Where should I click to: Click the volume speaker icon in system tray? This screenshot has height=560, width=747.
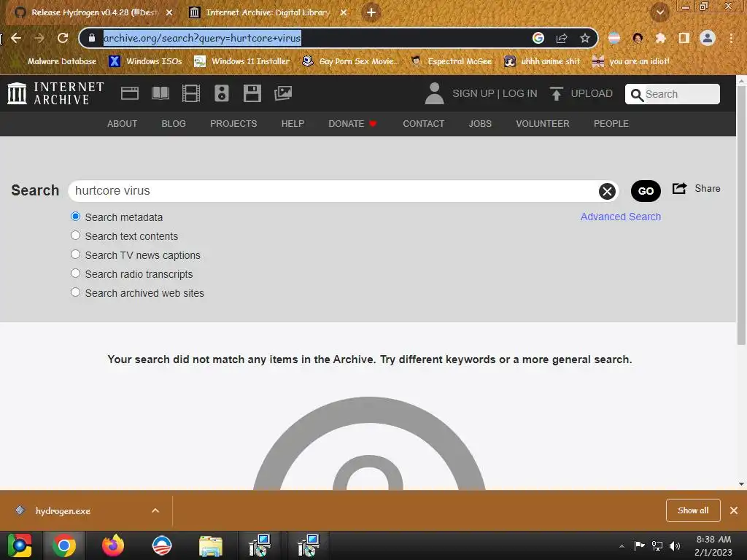click(675, 546)
